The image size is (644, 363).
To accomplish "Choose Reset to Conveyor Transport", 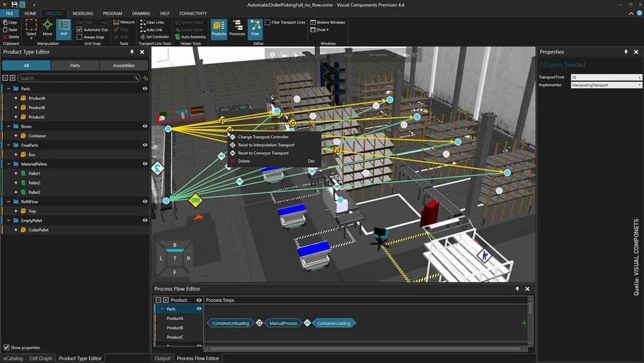I will tap(263, 153).
